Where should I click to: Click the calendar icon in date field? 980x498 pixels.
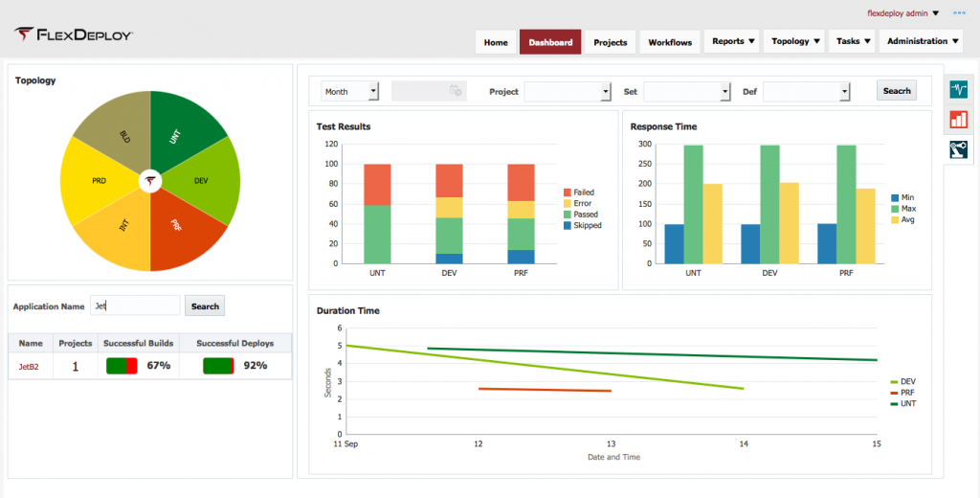[x=455, y=91]
